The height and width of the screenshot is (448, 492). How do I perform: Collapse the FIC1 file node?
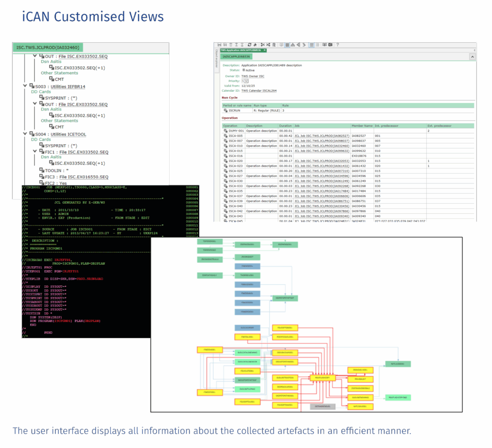click(x=35, y=152)
